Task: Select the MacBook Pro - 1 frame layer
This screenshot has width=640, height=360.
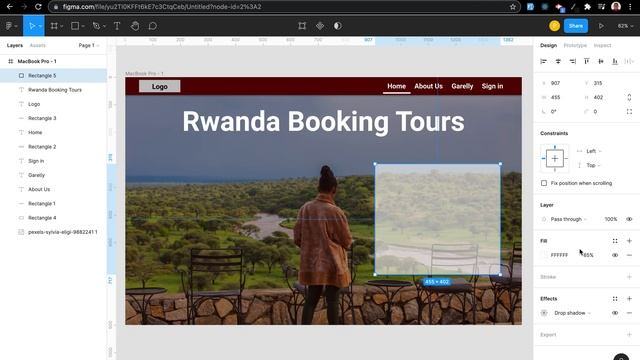Action: pyautogui.click(x=53, y=61)
